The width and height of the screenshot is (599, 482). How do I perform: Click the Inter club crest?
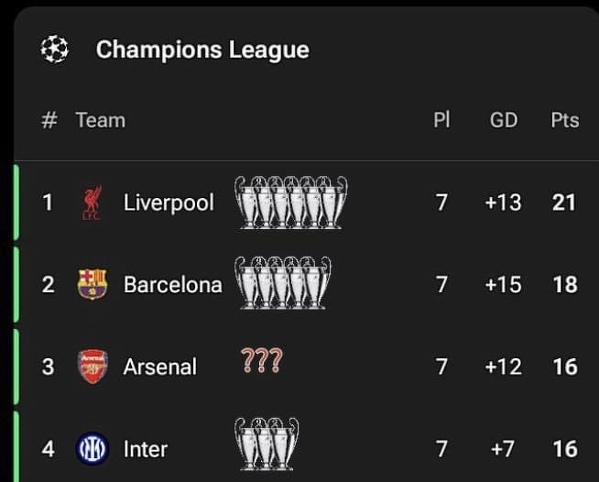point(92,448)
